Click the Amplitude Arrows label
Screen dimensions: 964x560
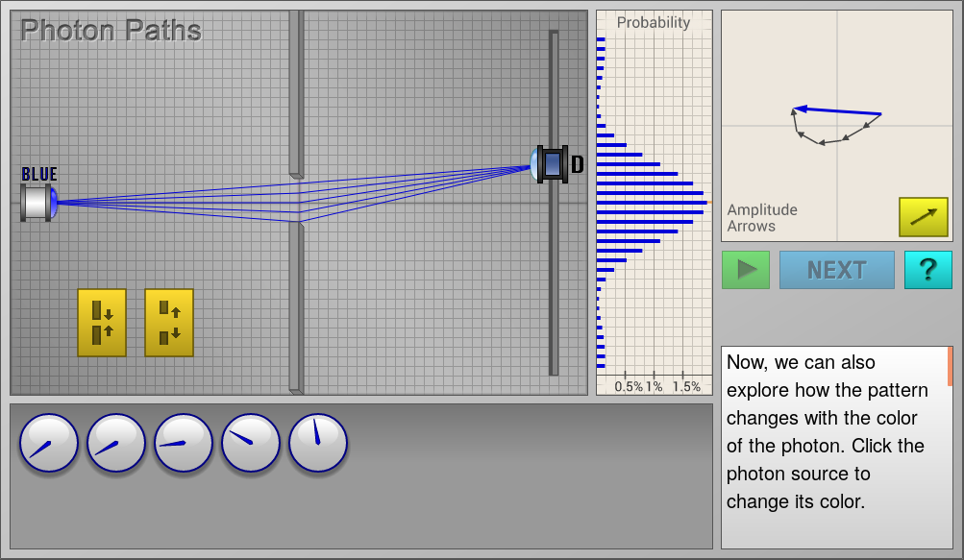pyautogui.click(x=762, y=218)
